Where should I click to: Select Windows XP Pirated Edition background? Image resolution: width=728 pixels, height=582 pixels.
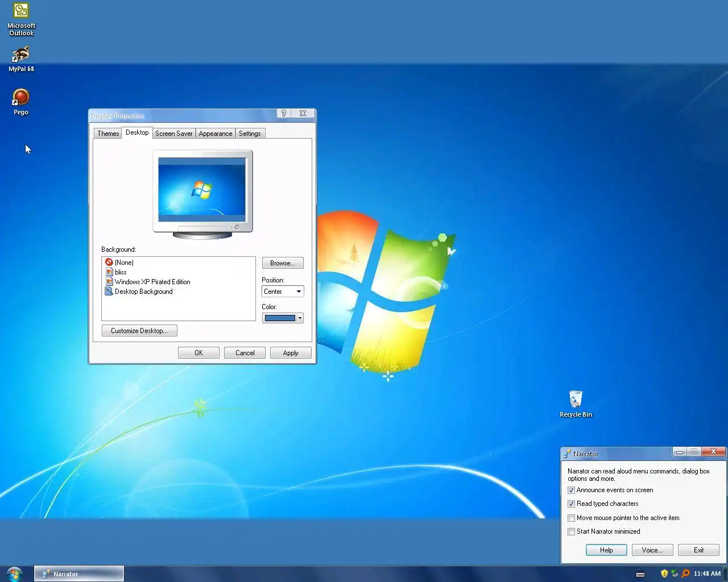coord(152,282)
